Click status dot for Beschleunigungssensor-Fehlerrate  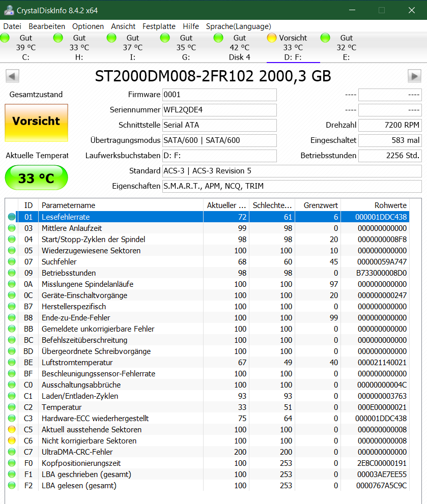click(12, 373)
